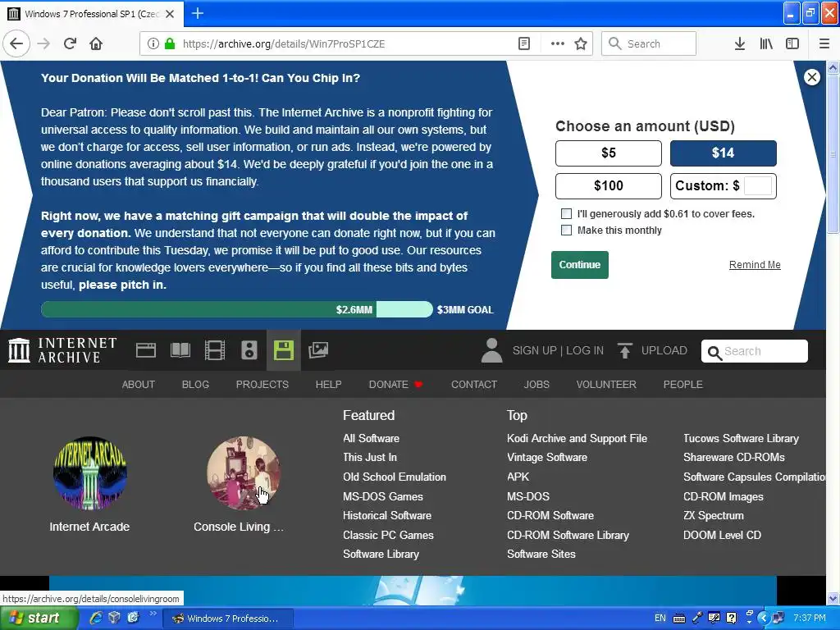This screenshot has height=630, width=840.
Task: Open the Web section icon in Archive nav
Action: tap(146, 350)
